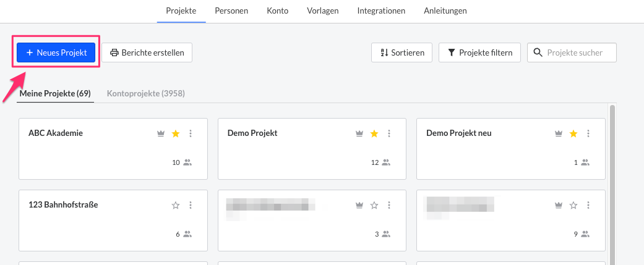Open three-dot menu of project with 9 members
Viewport: 644px width, 265px height.
click(x=588, y=205)
